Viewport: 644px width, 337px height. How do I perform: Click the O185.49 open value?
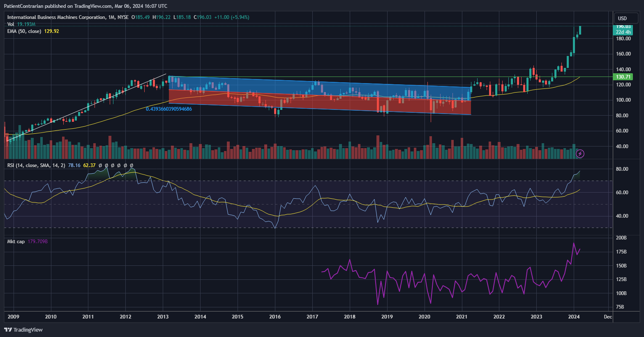140,17
